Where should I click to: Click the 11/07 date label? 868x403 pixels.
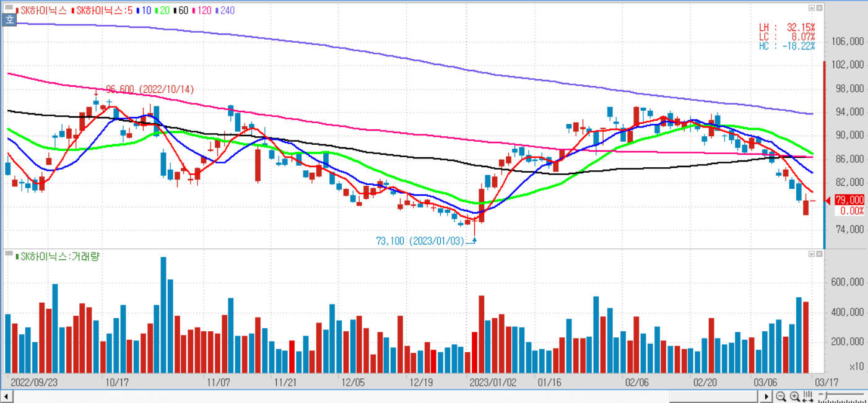[219, 383]
